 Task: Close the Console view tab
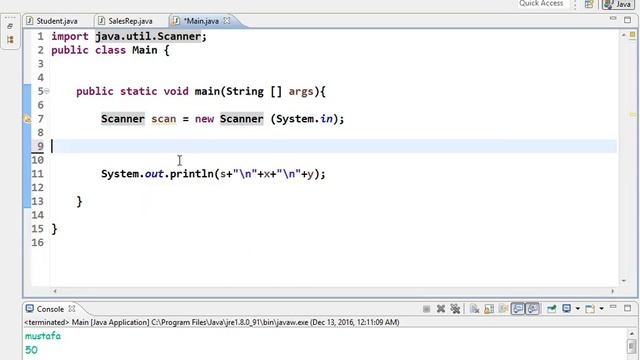pyautogui.click(x=72, y=309)
